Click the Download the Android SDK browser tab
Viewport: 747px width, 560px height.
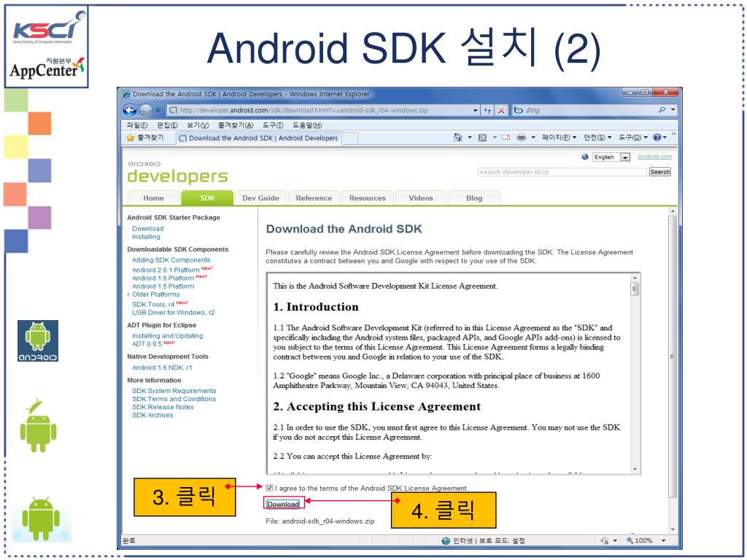(258, 138)
